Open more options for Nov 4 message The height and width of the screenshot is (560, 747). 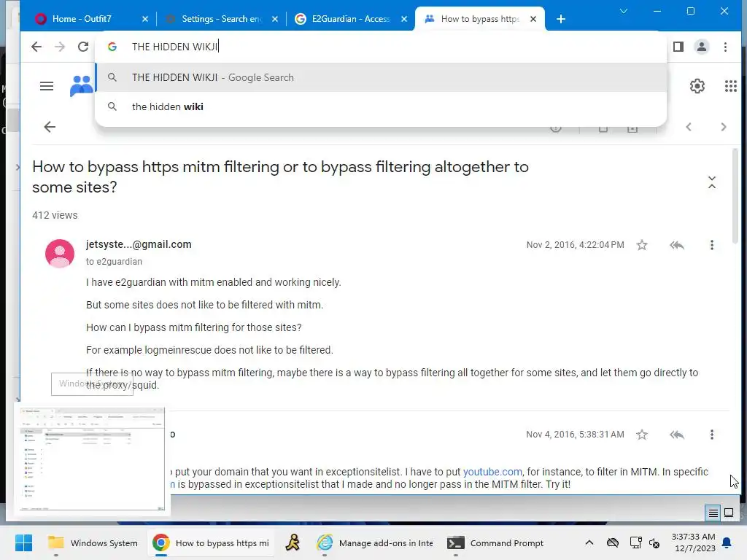click(712, 435)
